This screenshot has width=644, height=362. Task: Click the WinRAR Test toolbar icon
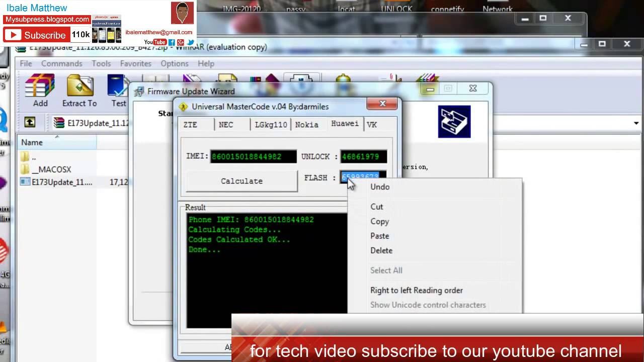119,90
